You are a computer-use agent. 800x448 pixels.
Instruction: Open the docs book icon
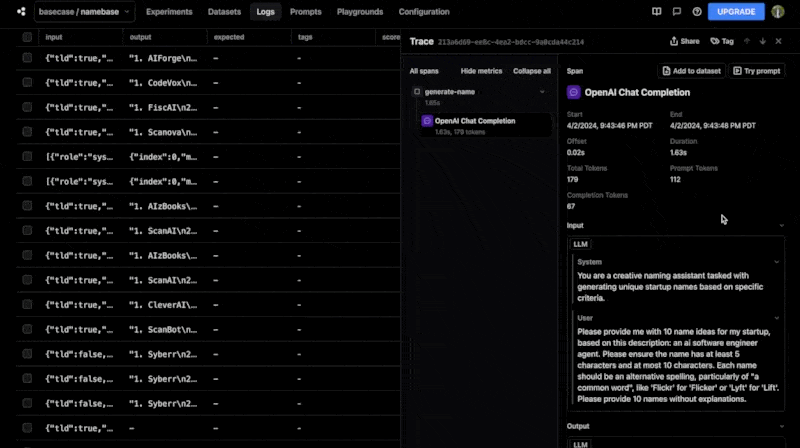tap(657, 11)
